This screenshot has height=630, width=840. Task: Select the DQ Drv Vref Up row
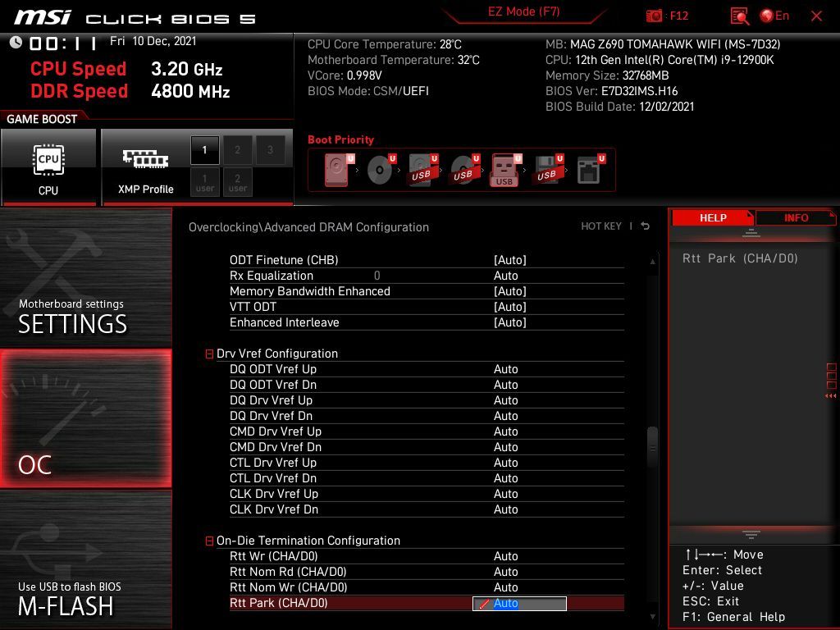click(x=427, y=400)
